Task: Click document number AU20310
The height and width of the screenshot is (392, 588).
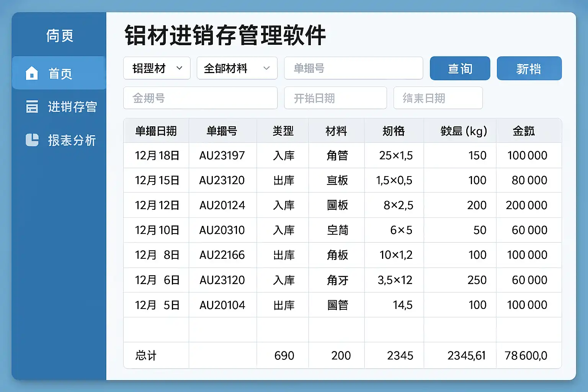Action: (x=222, y=230)
